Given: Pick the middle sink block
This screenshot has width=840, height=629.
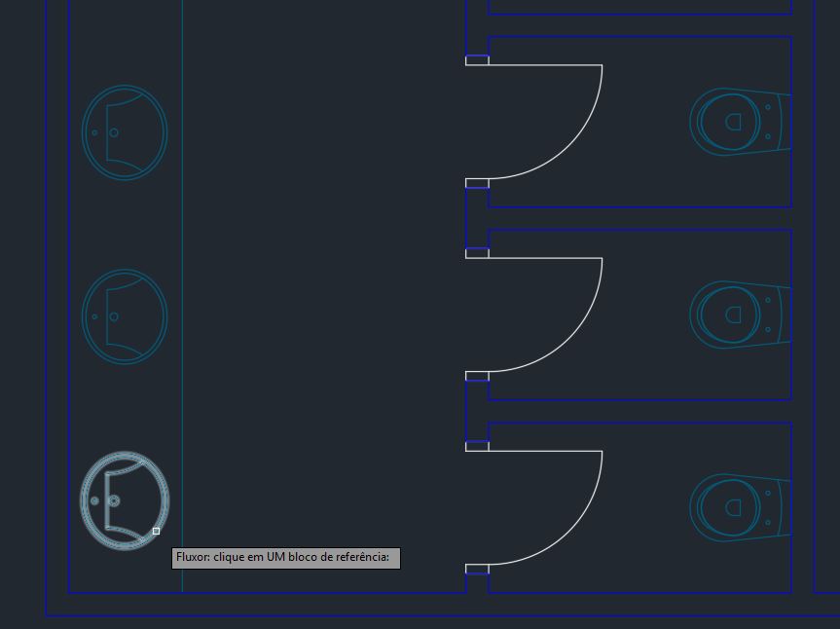Looking at the screenshot, I should click(x=125, y=316).
